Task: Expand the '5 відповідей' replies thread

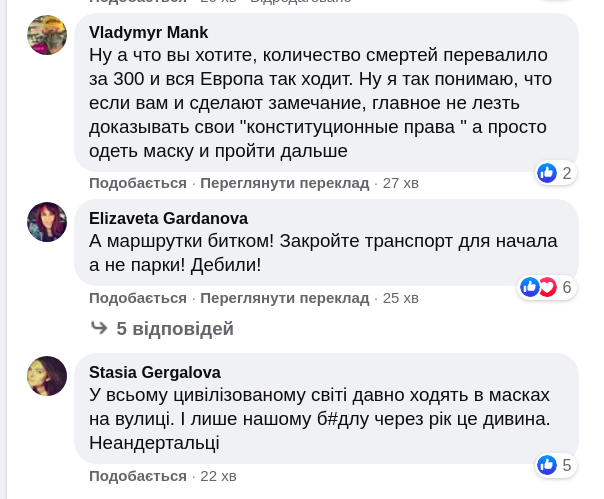Action: coord(175,328)
